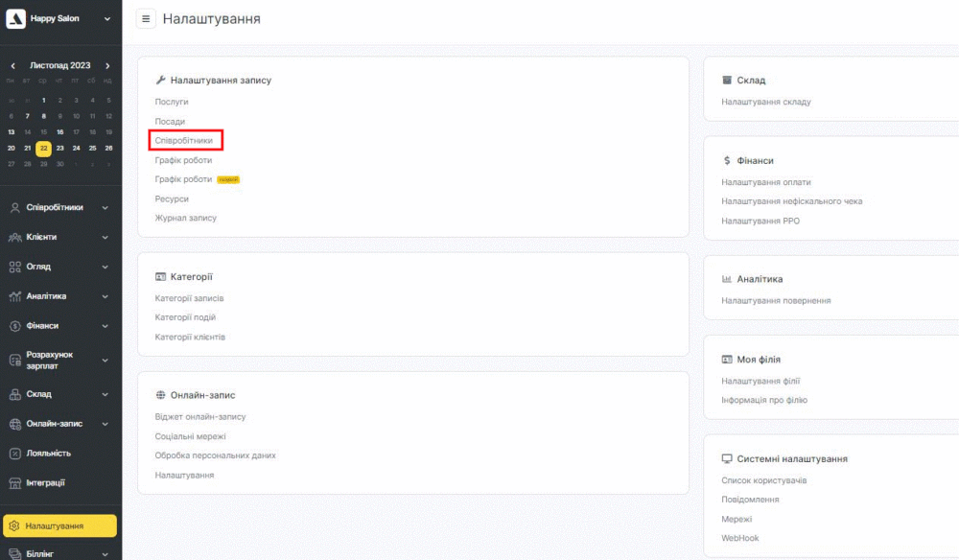Viewport: 959px width, 560px height.
Task: Open Віджет онлайн-запису link
Action: (x=200, y=417)
